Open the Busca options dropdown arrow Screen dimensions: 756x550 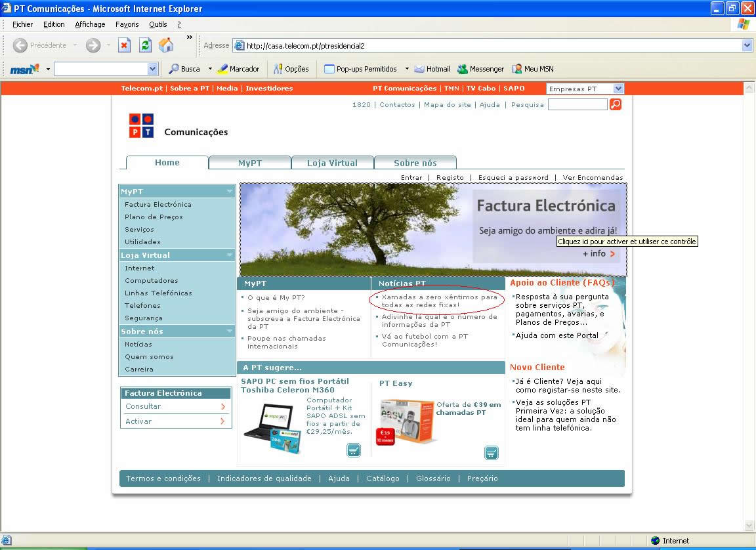pos(210,69)
